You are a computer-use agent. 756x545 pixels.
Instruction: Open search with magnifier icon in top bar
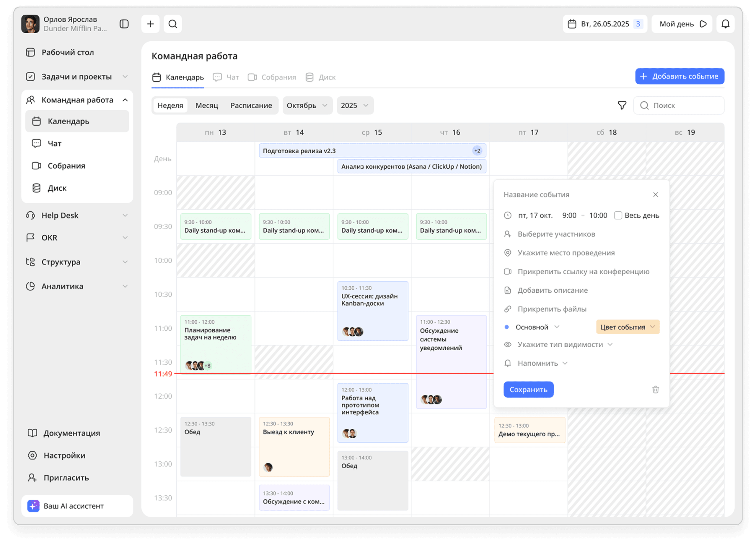pos(173,24)
